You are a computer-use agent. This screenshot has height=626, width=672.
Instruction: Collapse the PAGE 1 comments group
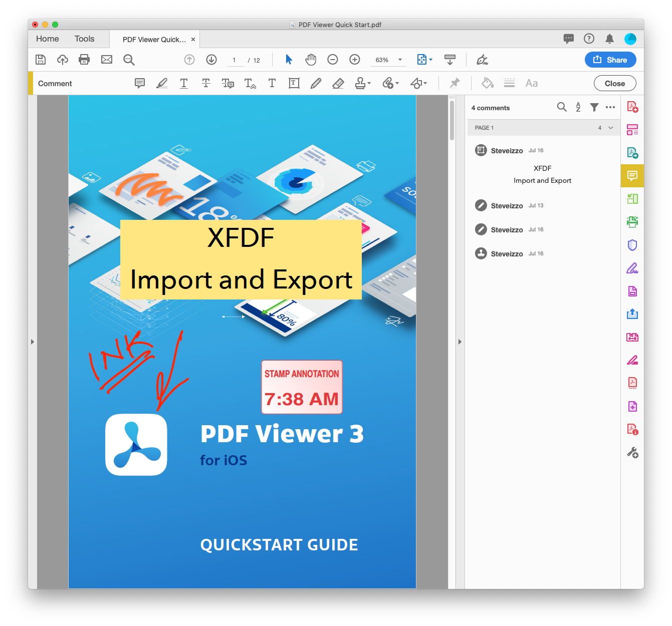pyautogui.click(x=610, y=128)
